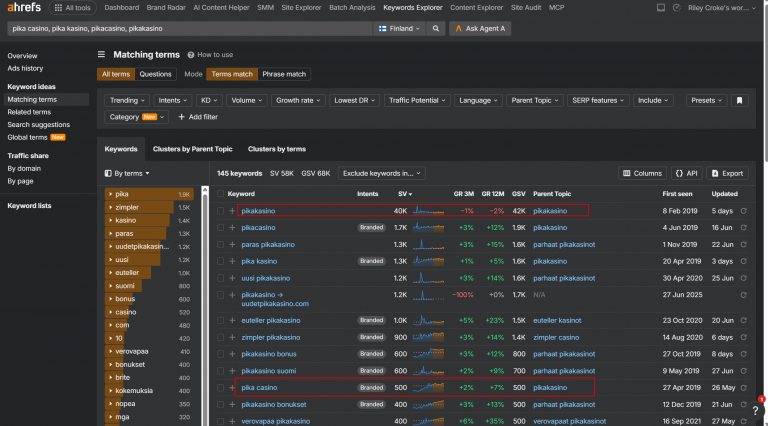This screenshot has width=768, height=426.
Task: Click the keyword search input field
Action: 190,28
